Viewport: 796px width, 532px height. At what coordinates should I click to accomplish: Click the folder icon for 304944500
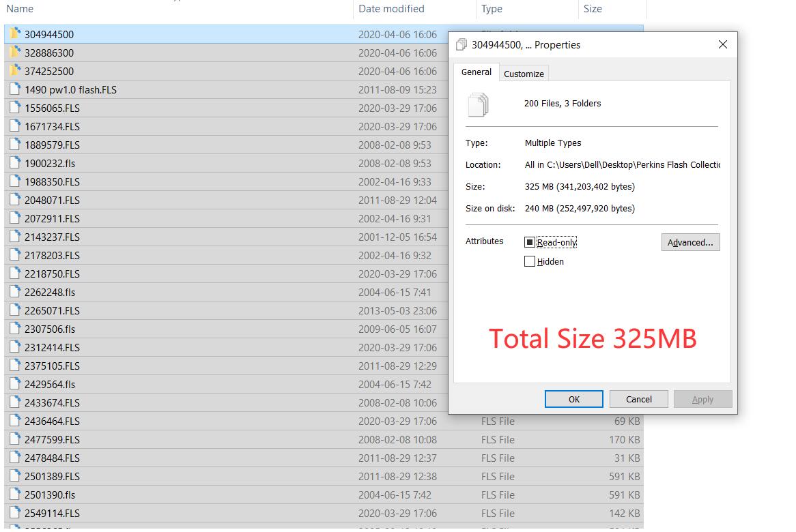click(x=15, y=34)
